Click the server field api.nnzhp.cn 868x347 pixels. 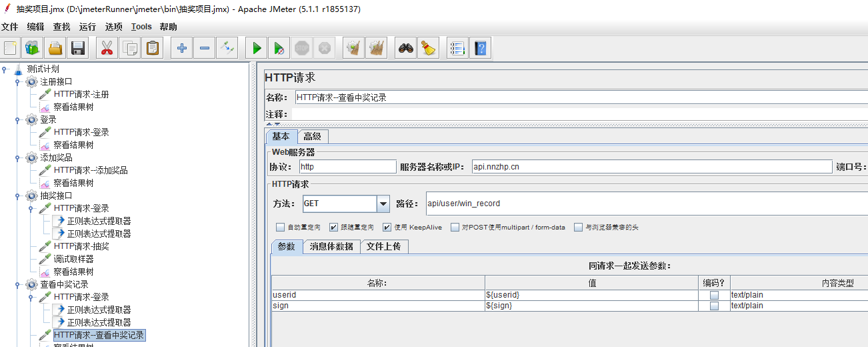tap(652, 167)
